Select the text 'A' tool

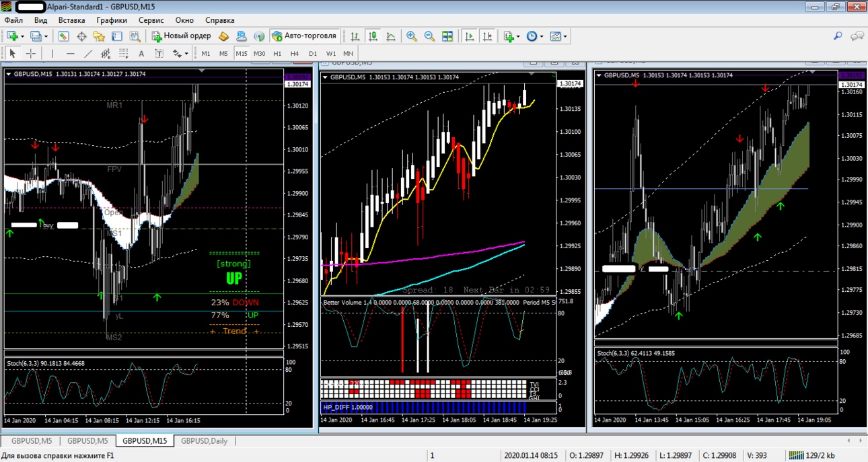tap(141, 53)
